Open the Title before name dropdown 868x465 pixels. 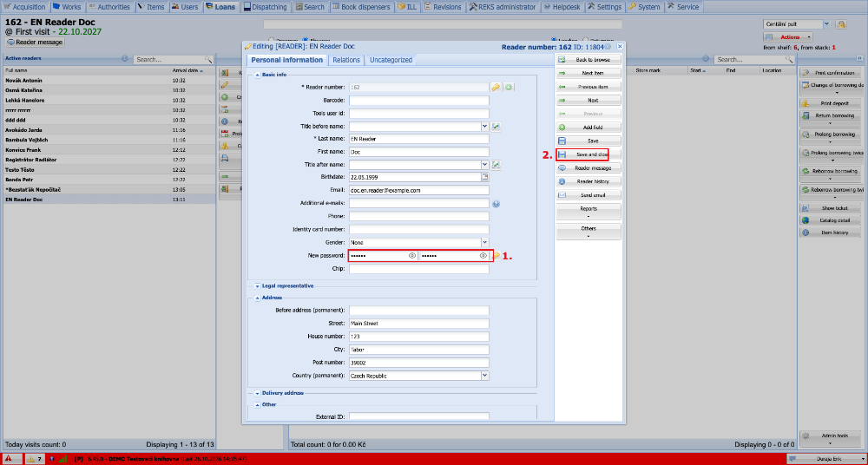pyautogui.click(x=485, y=127)
